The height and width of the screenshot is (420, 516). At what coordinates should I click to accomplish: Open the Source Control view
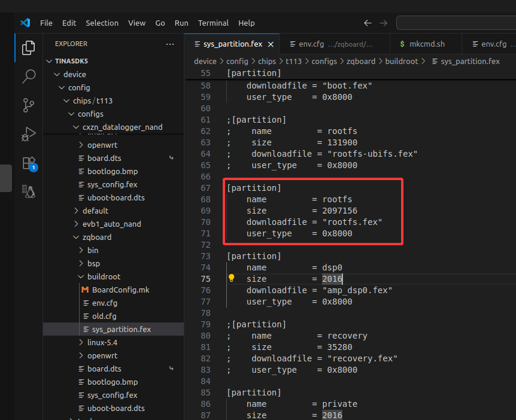[x=28, y=105]
